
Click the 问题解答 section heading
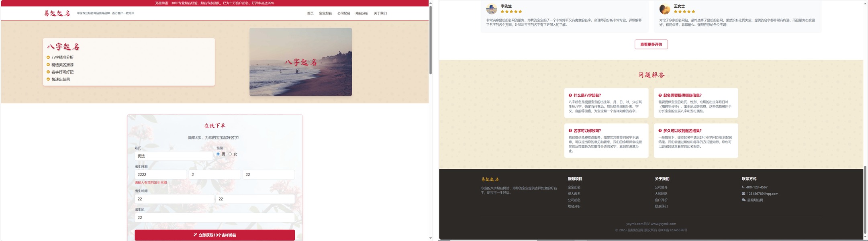click(651, 75)
